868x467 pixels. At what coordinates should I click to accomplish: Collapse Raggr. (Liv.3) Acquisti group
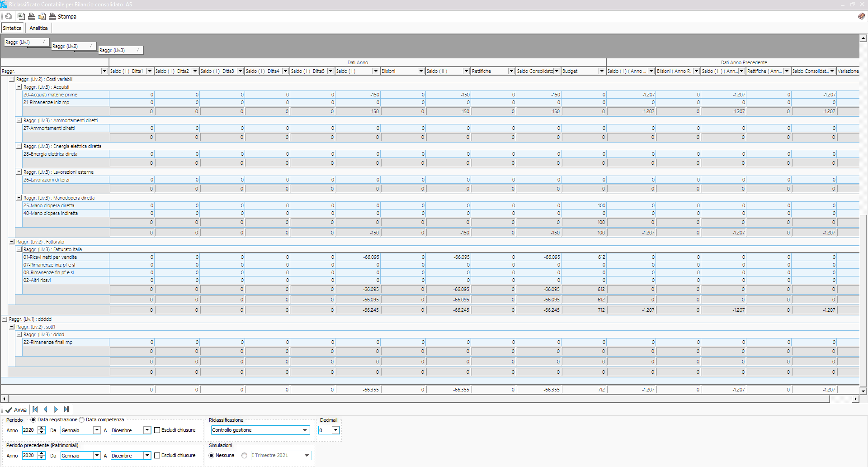pos(19,87)
